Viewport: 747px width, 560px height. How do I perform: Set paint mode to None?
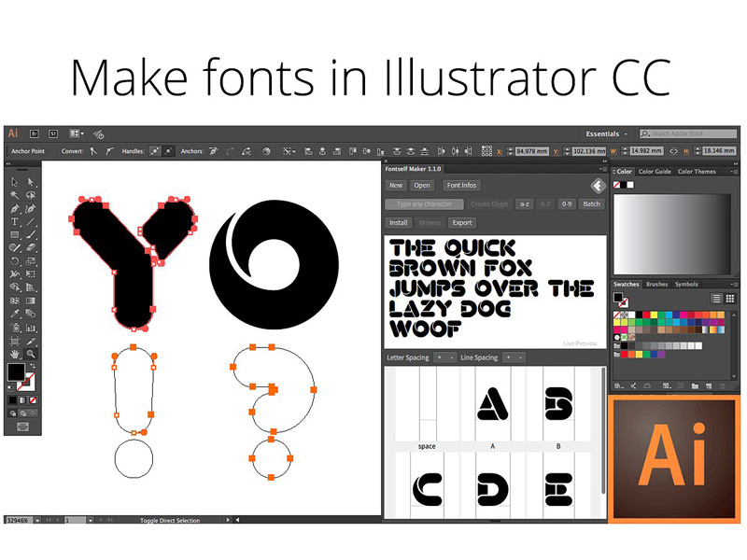[33, 400]
